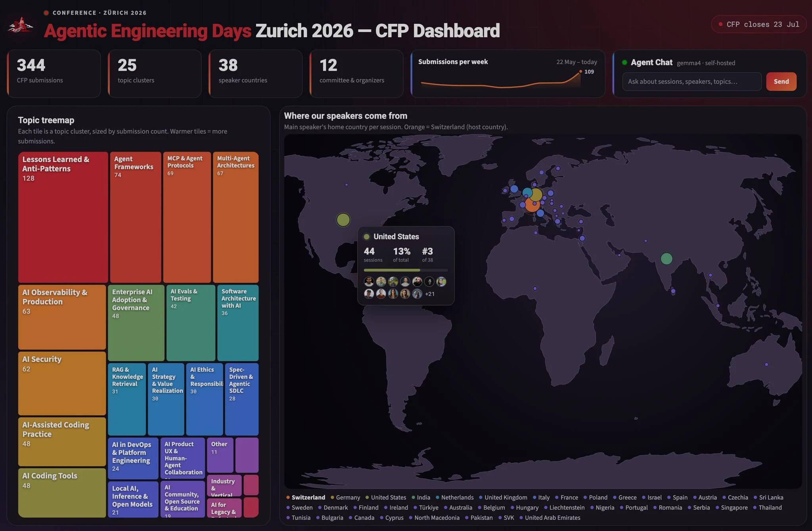Select the Lessons Learned & Anti-Patterns tile
Screen dimensions: 812x531
click(x=63, y=217)
